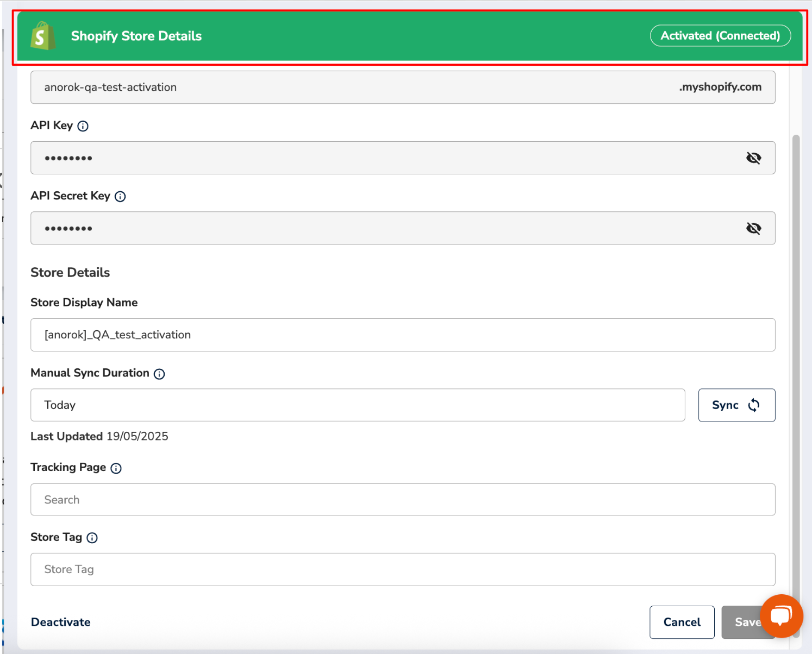The height and width of the screenshot is (654, 812).
Task: Click the Deactivate link
Action: [61, 622]
